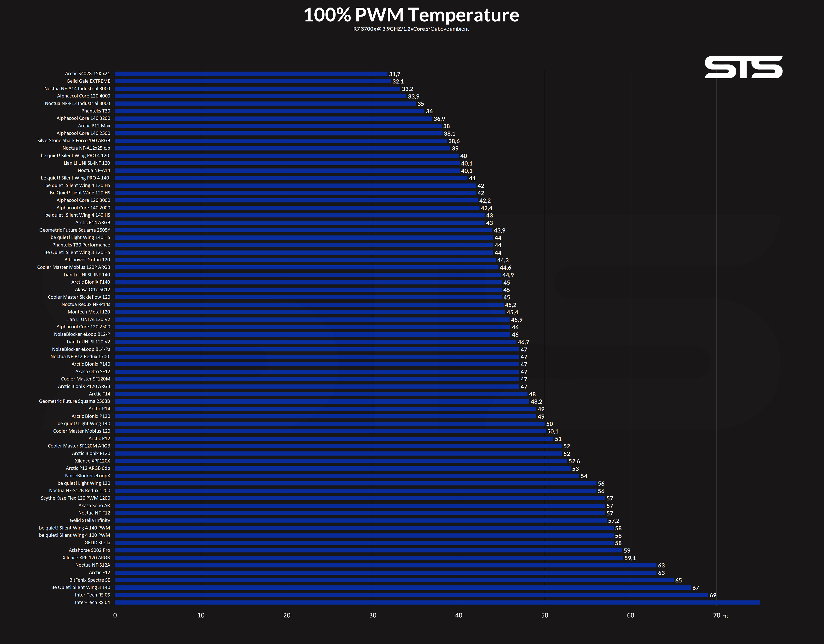The width and height of the screenshot is (824, 644).
Task: Select the 'Akasa Otto SC12' label
Action: tap(93, 290)
